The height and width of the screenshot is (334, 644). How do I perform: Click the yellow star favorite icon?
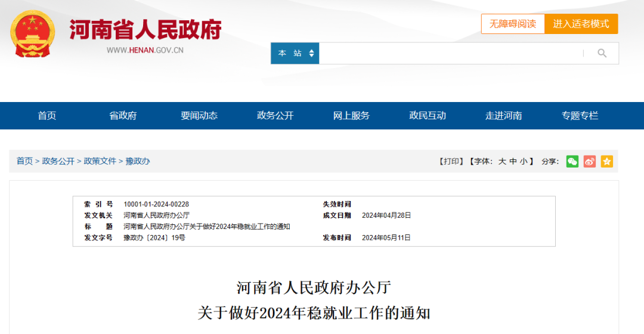click(606, 162)
